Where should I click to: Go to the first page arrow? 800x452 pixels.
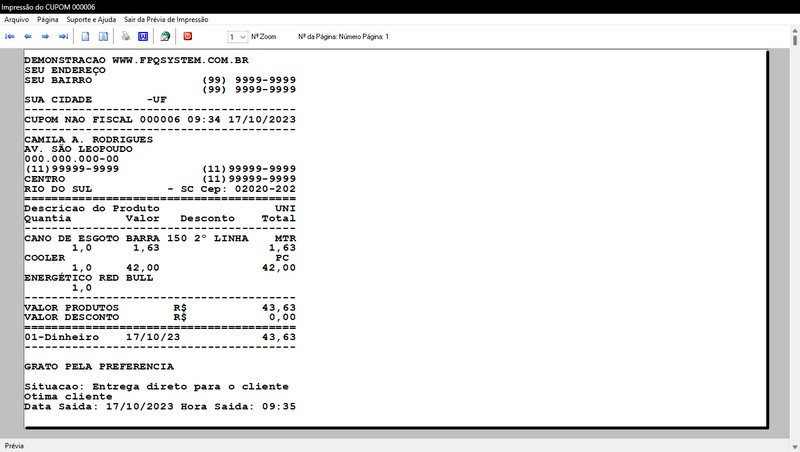[x=10, y=36]
